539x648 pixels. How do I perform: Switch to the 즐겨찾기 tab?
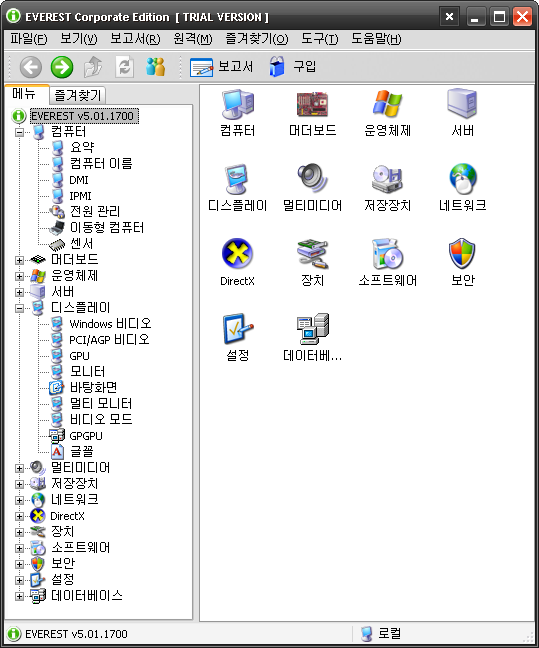point(78,95)
